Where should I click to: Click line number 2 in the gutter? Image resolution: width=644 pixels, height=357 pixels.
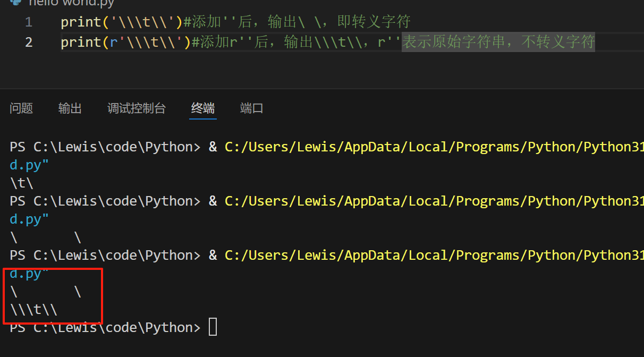click(x=29, y=42)
